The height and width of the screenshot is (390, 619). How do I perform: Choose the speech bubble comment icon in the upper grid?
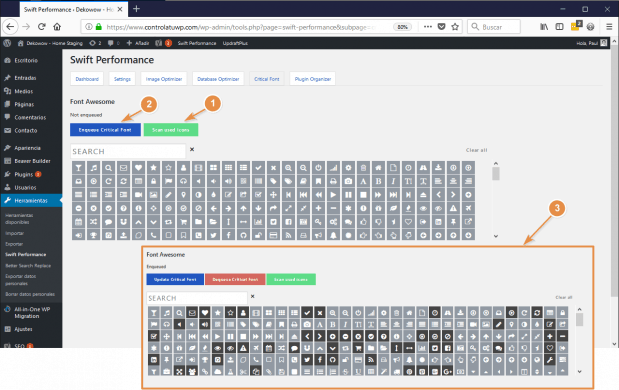(109, 221)
